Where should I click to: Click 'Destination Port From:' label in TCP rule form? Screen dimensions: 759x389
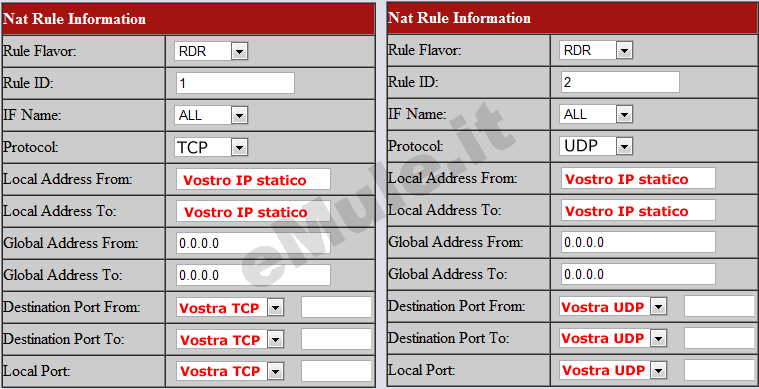[x=72, y=307]
